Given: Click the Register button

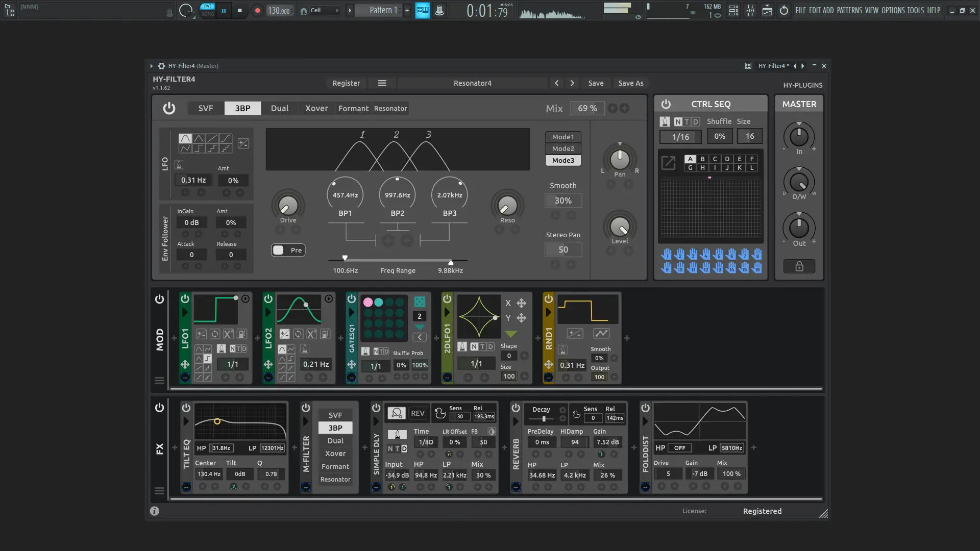Looking at the screenshot, I should point(346,83).
